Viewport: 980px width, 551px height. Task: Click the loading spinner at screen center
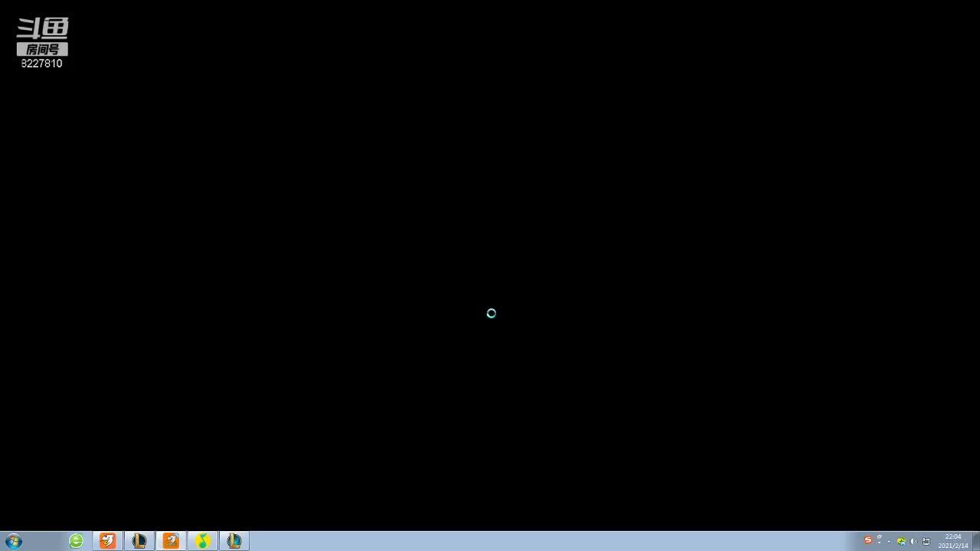click(492, 313)
